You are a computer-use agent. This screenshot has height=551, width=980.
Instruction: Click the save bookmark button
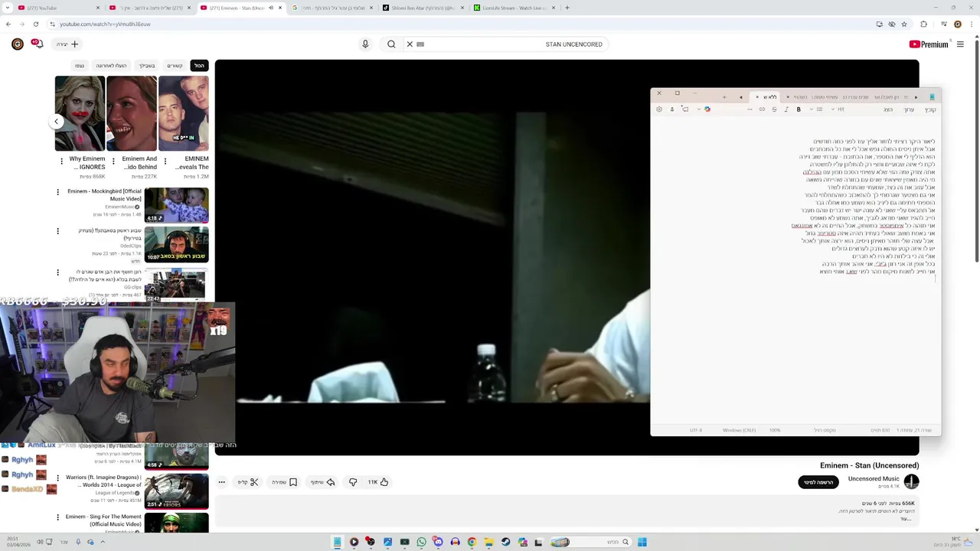[284, 482]
